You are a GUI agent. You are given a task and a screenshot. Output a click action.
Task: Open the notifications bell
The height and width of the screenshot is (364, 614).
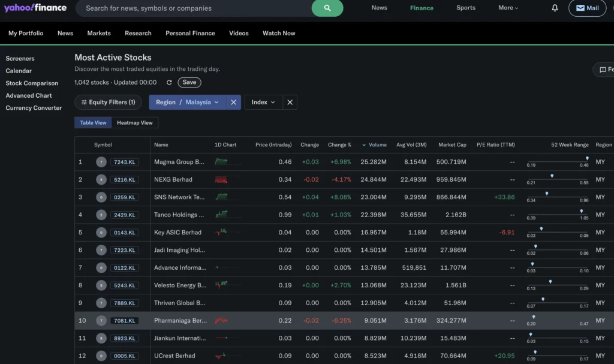(x=555, y=8)
